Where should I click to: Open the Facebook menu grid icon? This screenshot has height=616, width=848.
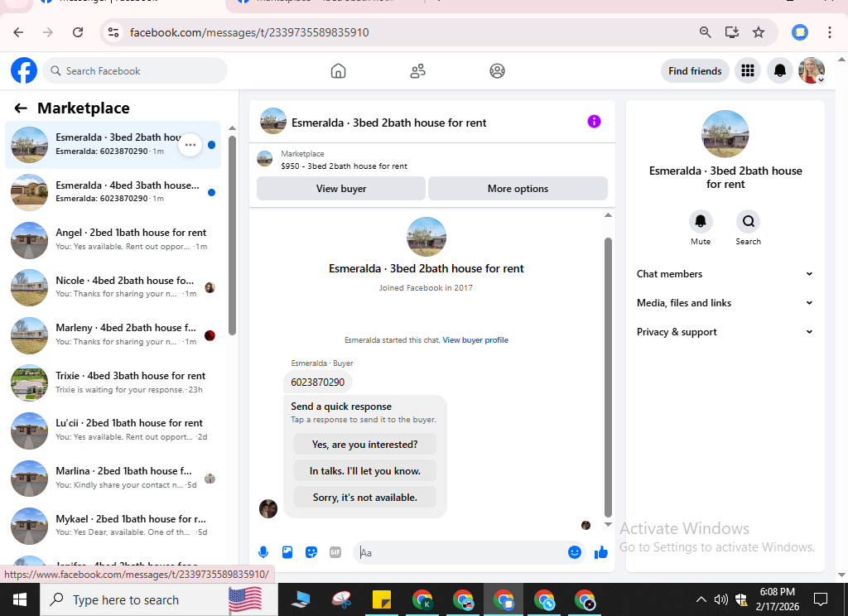pyautogui.click(x=748, y=71)
